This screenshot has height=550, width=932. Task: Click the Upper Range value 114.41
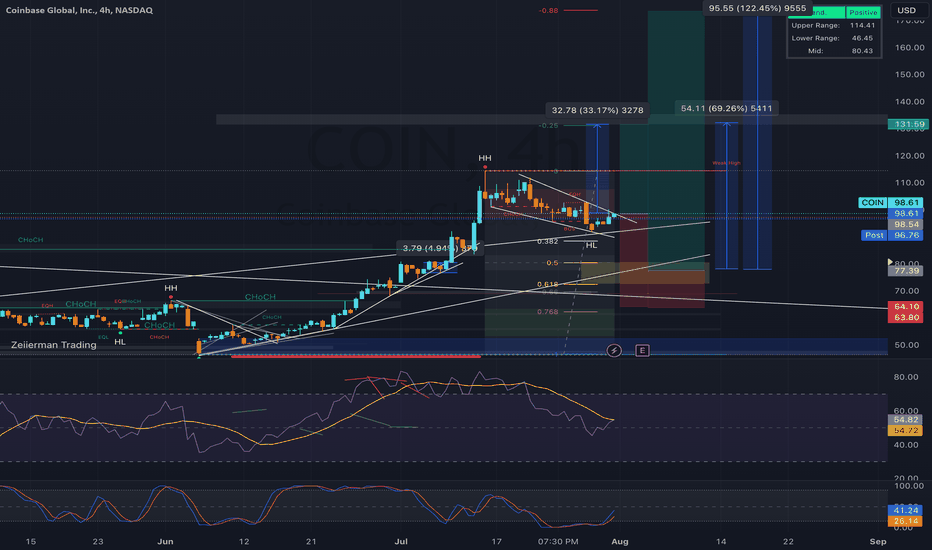point(862,26)
